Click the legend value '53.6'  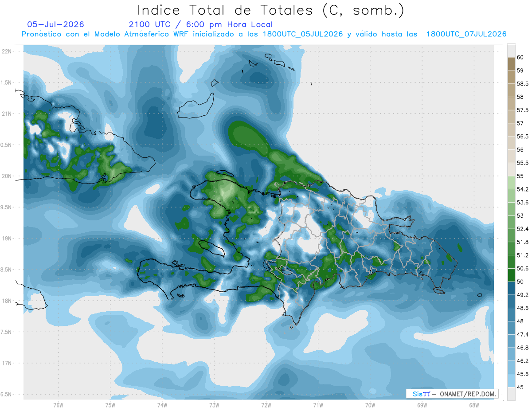[x=522, y=203]
